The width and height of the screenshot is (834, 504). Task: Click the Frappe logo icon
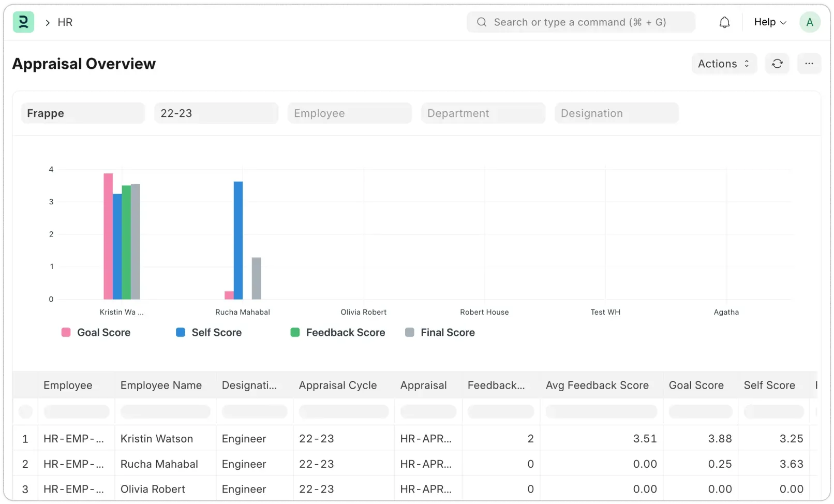pyautogui.click(x=23, y=22)
